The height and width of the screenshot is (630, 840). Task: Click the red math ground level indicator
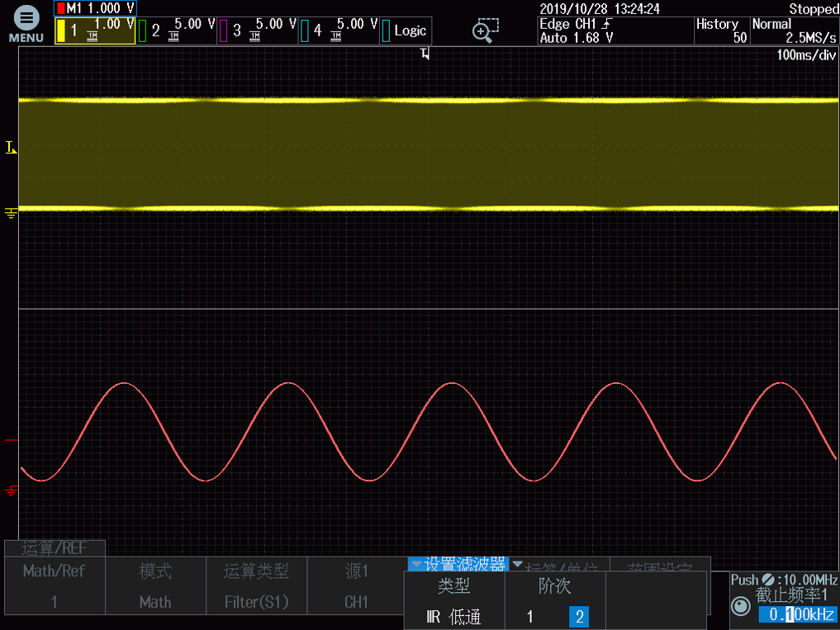pos(11,490)
